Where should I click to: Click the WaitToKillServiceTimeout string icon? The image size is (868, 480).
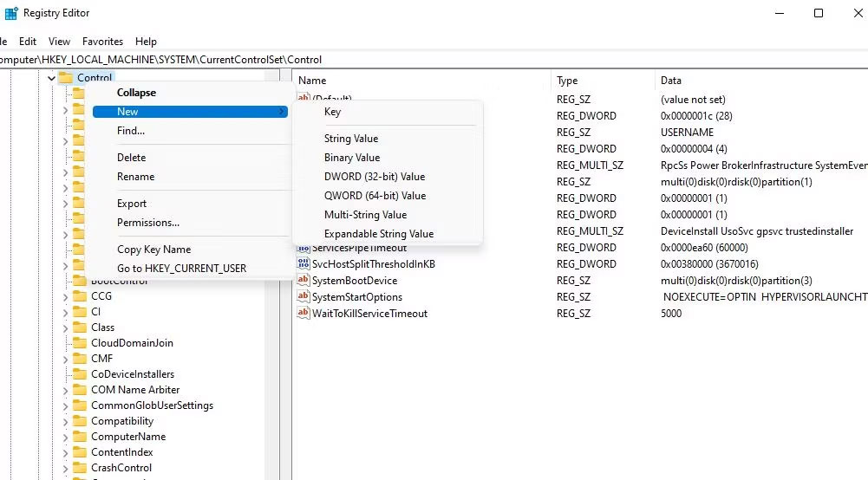point(303,314)
